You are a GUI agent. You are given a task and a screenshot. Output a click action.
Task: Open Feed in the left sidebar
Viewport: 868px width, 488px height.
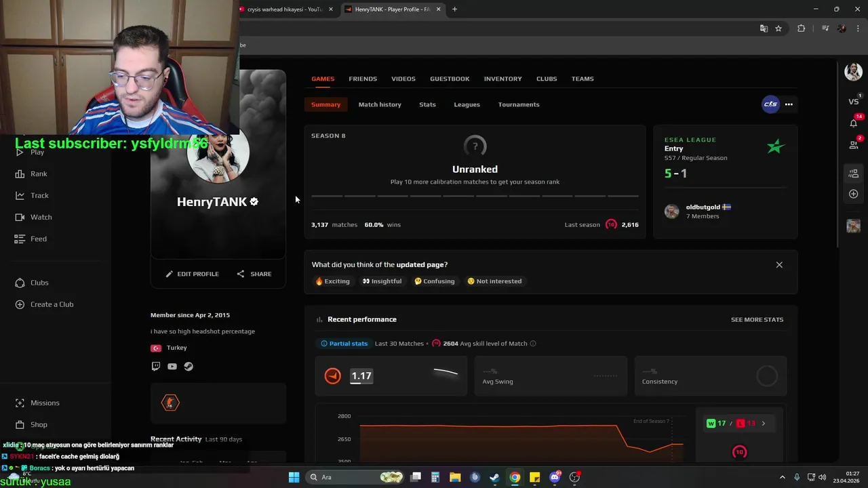click(x=31, y=239)
